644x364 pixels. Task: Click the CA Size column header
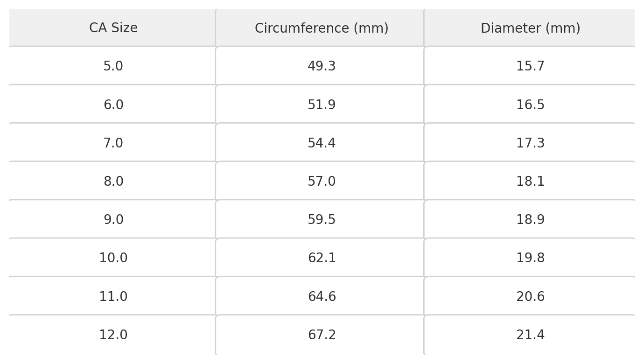pos(113,28)
